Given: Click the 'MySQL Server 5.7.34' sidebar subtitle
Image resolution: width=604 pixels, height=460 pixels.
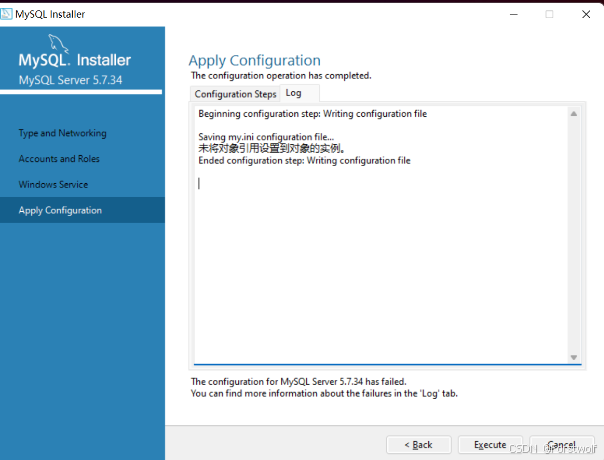Looking at the screenshot, I should coord(70,80).
